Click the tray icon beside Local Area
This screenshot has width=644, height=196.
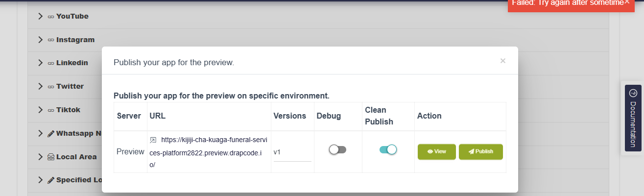[x=50, y=157]
